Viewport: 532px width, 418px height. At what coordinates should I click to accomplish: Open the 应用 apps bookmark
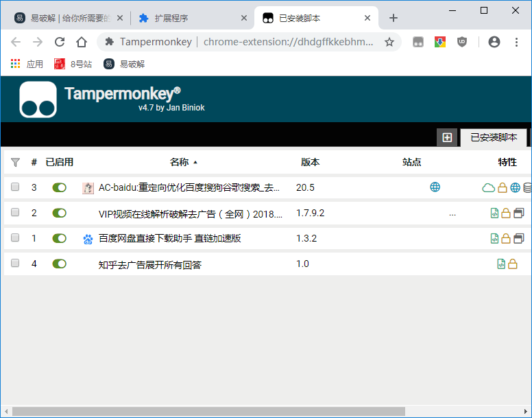(x=27, y=65)
